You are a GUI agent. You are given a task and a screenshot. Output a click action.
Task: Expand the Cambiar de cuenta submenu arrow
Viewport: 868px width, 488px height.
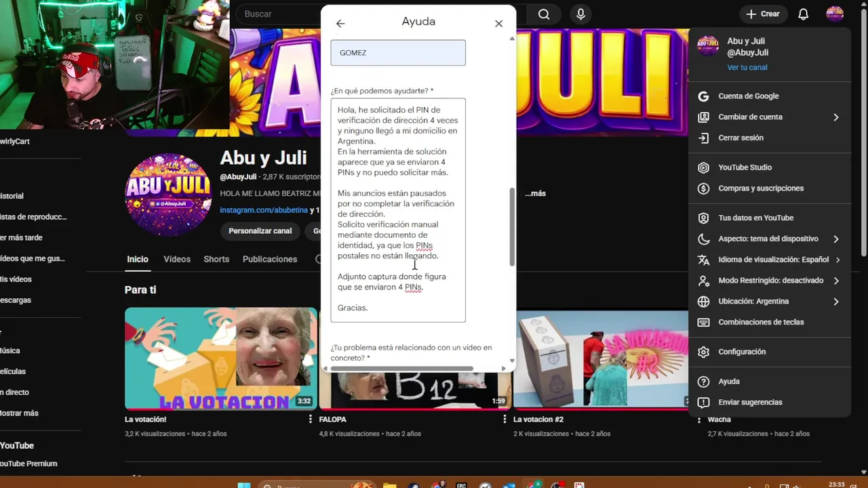(836, 117)
